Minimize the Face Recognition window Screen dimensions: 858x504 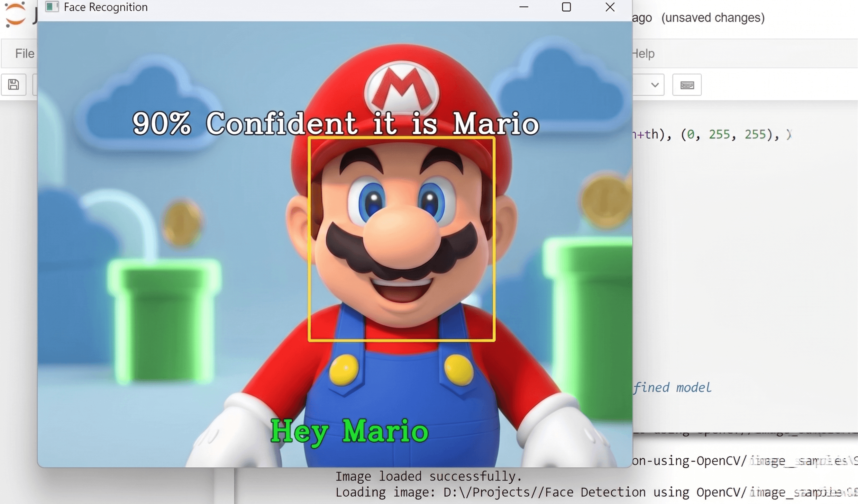(524, 7)
